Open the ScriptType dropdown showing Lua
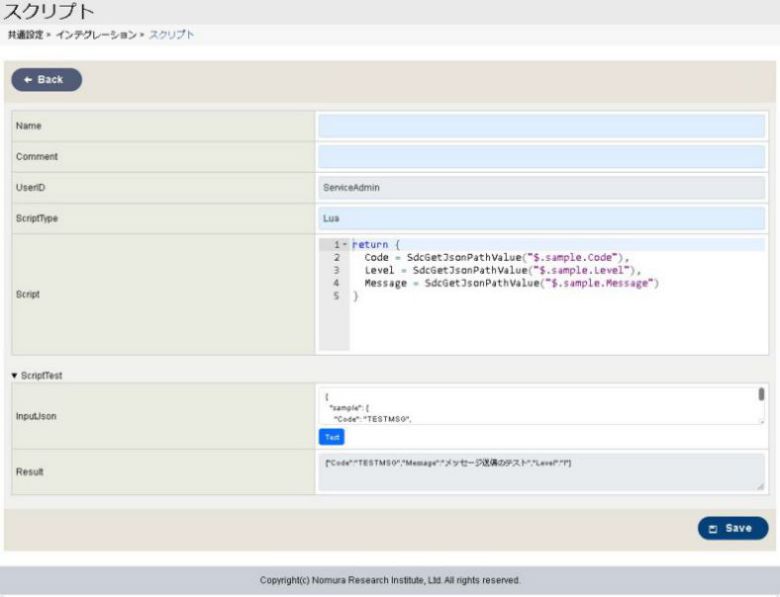Screen dimensions: 780x597 541,218
